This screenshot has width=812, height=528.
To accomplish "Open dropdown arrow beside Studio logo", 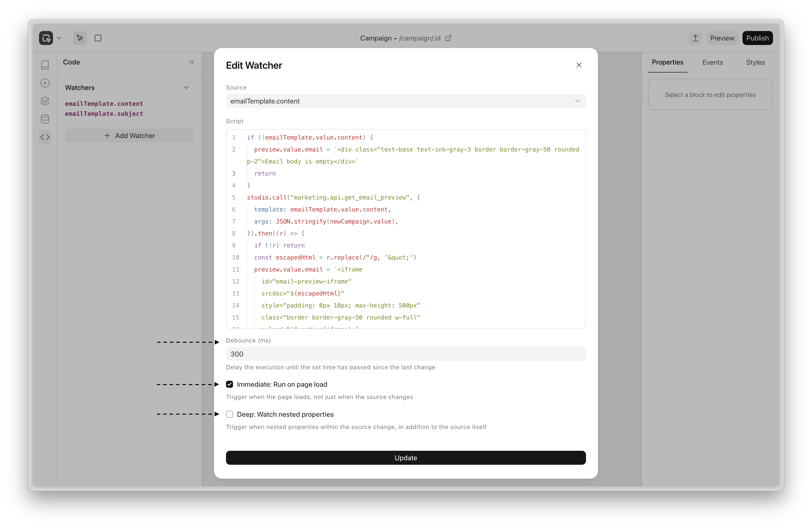I will [x=59, y=38].
